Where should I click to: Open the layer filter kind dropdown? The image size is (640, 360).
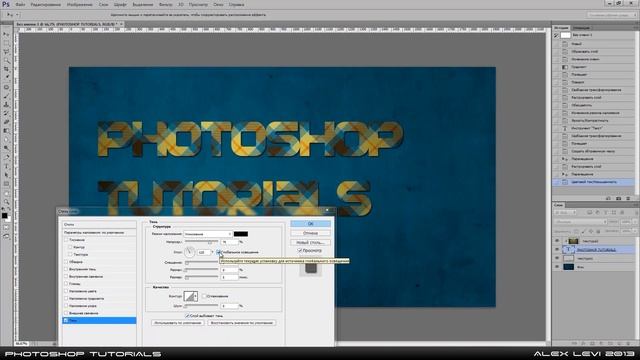[x=566, y=212]
